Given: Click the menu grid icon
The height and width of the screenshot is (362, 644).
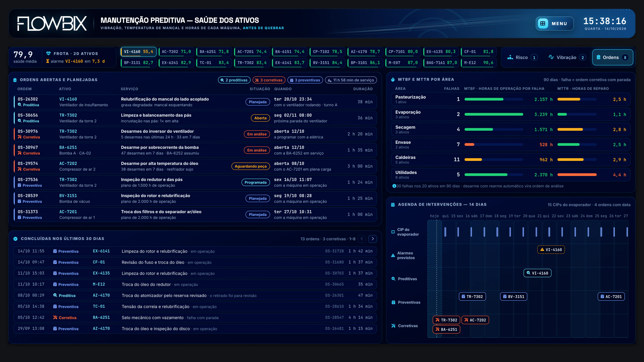Looking at the screenshot, I should (x=543, y=23).
